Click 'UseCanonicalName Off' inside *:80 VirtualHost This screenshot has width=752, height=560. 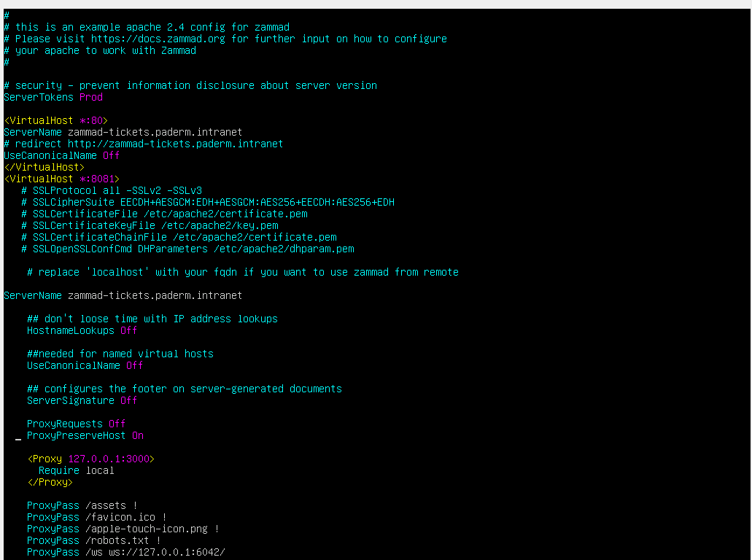[x=61, y=155]
